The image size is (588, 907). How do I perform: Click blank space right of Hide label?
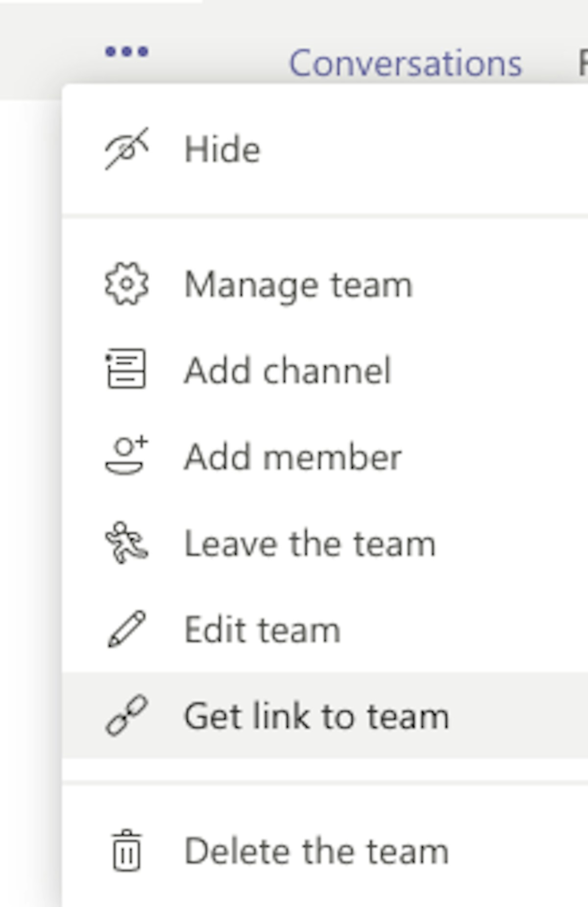[416, 149]
